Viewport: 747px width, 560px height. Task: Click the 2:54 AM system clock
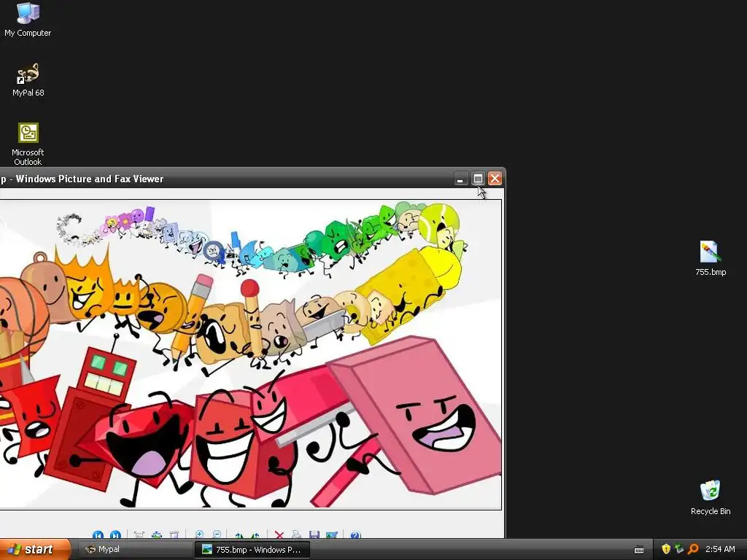point(720,549)
